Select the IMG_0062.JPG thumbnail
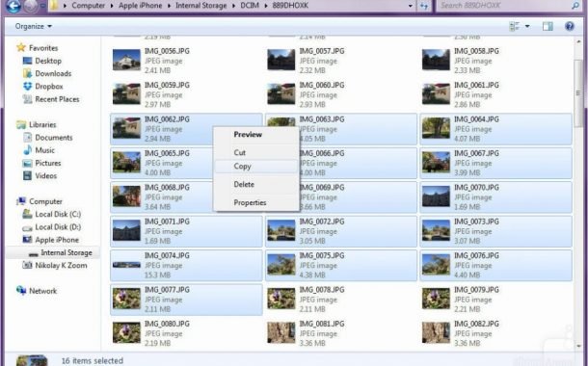This screenshot has width=588, height=366. coord(126,128)
